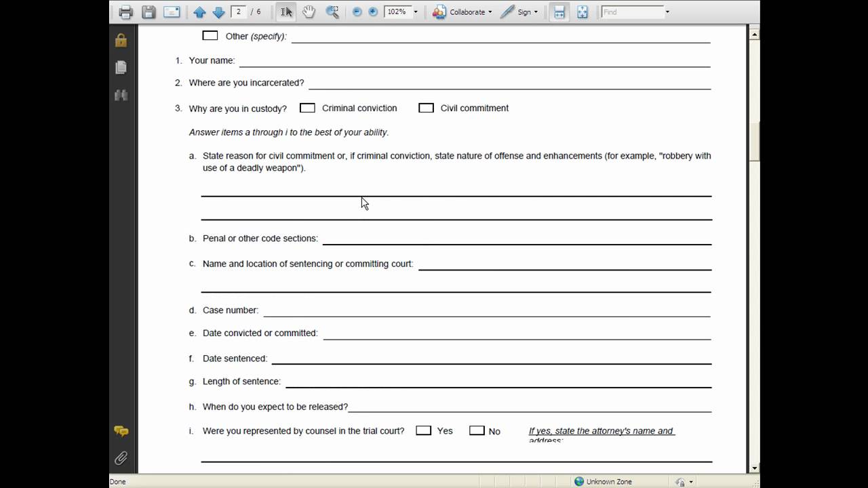Click the Collaborate people icon
This screenshot has height=488, width=868.
pyautogui.click(x=439, y=12)
